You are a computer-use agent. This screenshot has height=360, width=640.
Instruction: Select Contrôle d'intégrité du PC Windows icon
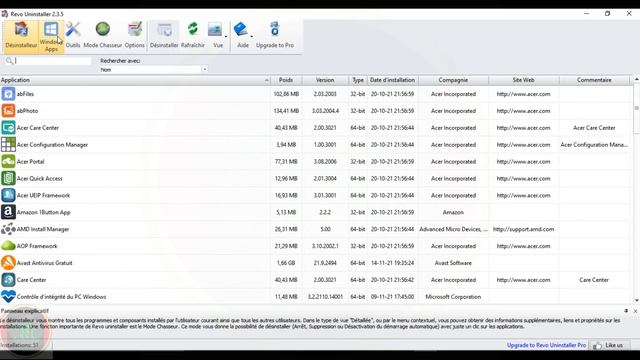point(8,297)
